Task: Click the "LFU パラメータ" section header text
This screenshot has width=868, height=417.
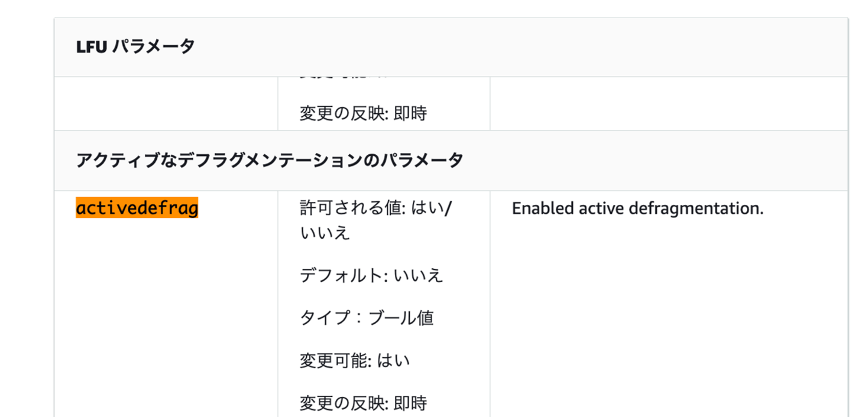Action: coord(136,46)
